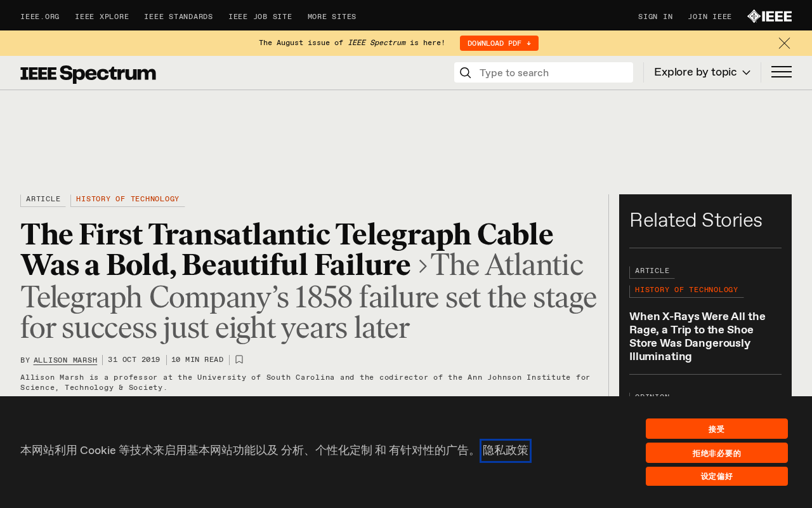Open the 隐私政策 privacy policy link
The width and height of the screenshot is (812, 508).
[506, 450]
